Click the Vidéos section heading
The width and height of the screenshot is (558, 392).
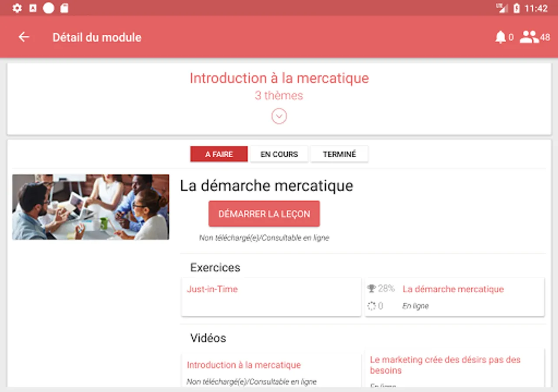click(208, 338)
